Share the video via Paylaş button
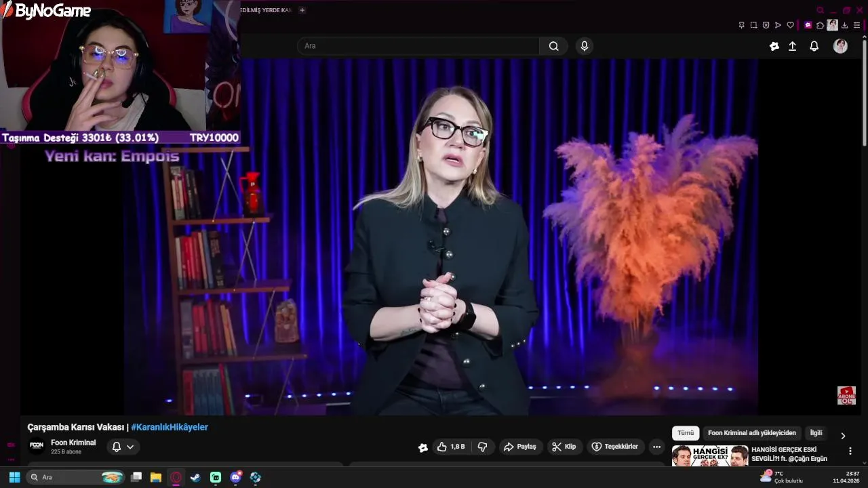 [x=519, y=447]
